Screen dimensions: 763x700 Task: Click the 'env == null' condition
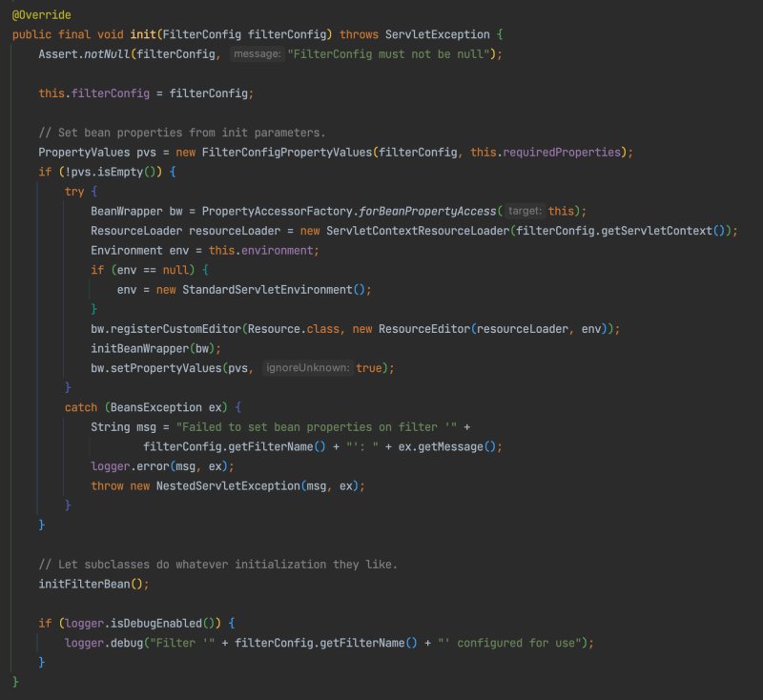tap(153, 270)
